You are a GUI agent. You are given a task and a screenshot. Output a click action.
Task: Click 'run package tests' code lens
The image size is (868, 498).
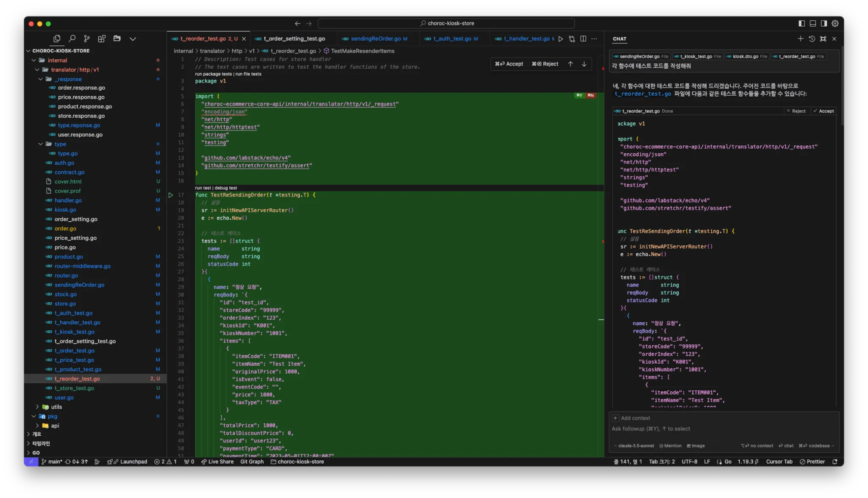coord(213,74)
